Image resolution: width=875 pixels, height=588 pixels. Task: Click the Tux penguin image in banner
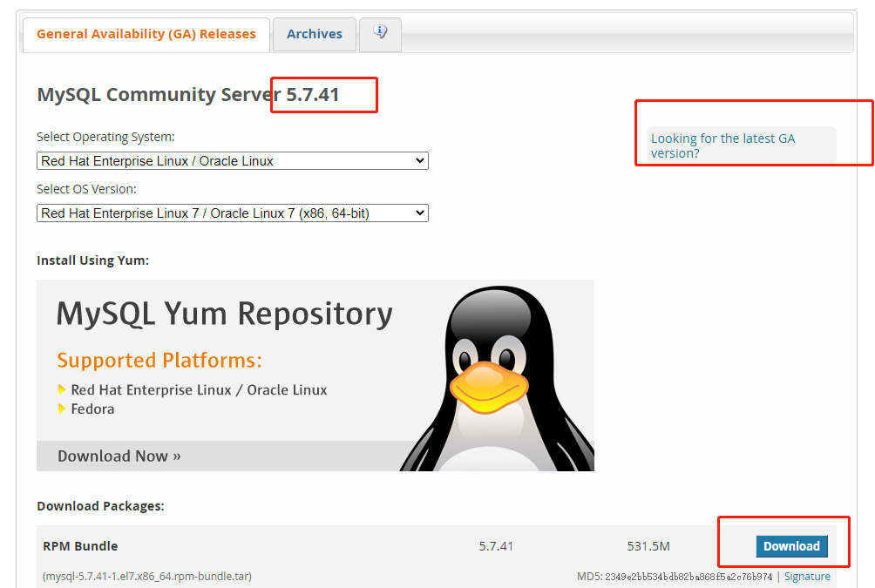point(497,378)
